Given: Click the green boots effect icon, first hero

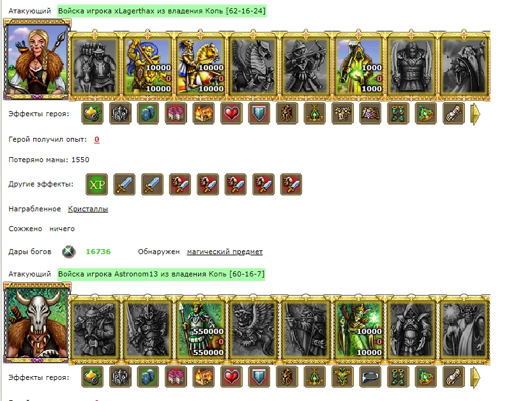Looking at the screenshot, I should (399, 113).
